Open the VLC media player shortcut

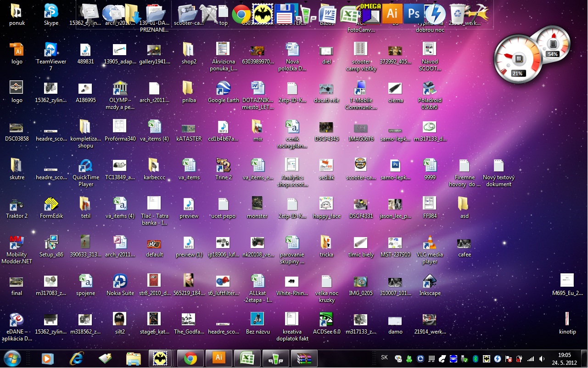(430, 243)
